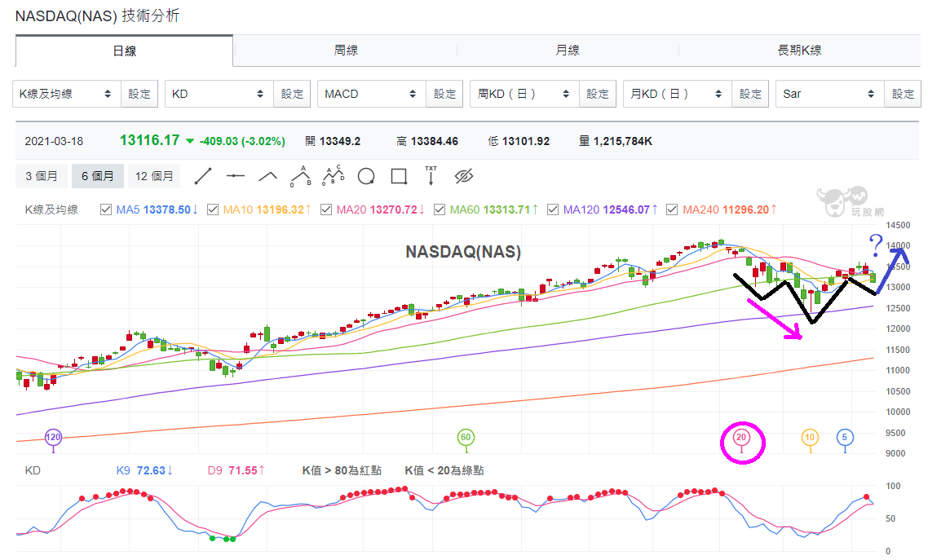This screenshot has width=928, height=560.
Task: Click the date 2021-03-18
Action: [54, 141]
